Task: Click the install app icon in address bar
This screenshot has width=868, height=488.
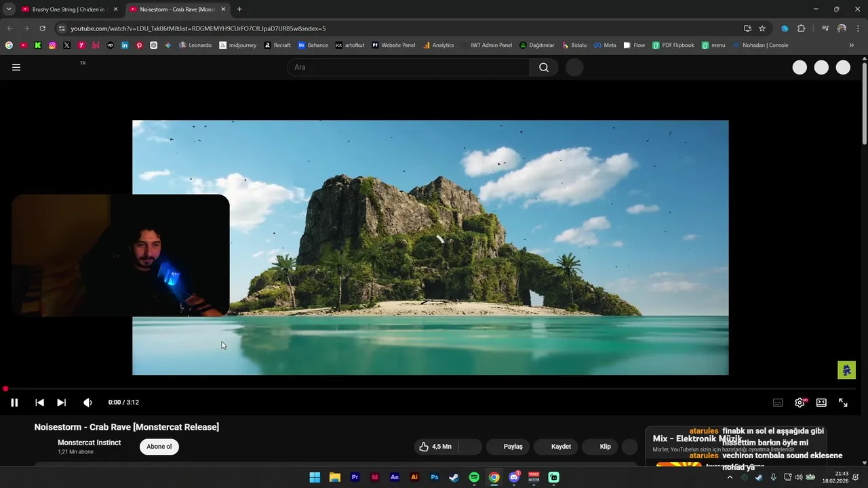Action: coord(747,28)
